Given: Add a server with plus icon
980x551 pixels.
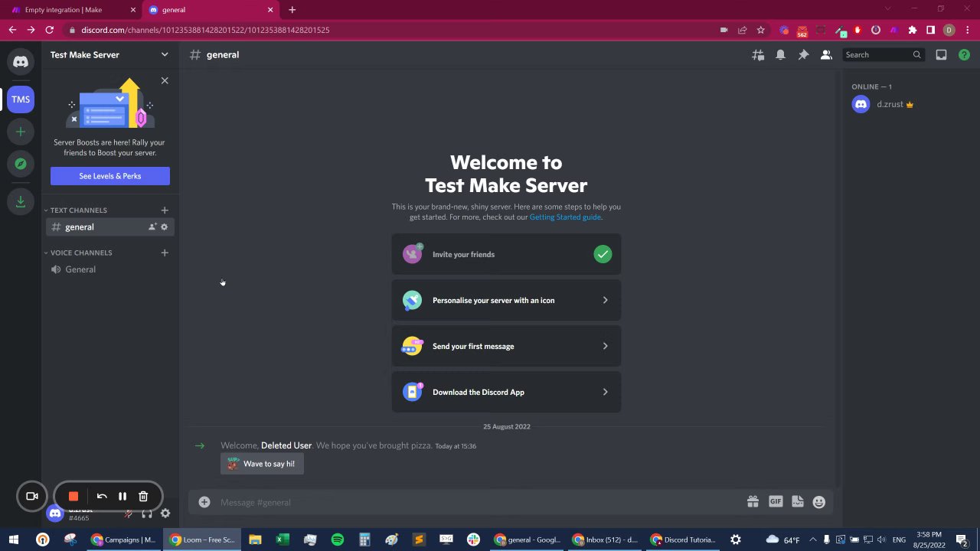Looking at the screenshot, I should [x=21, y=132].
